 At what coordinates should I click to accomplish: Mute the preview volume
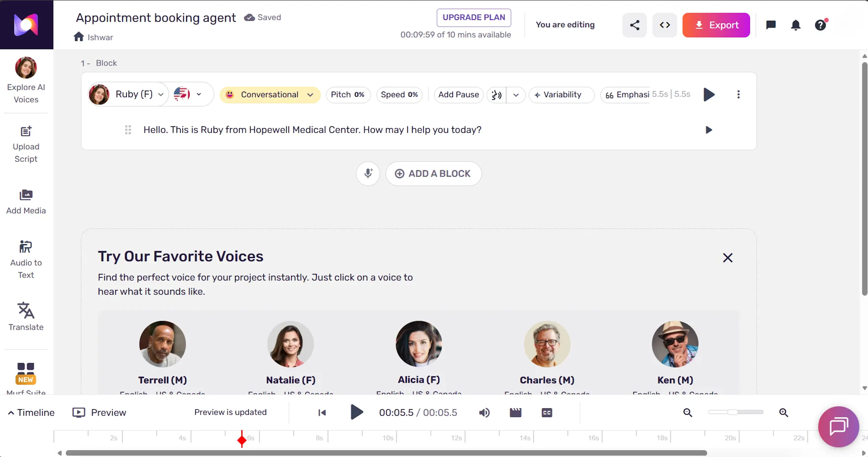click(x=484, y=412)
